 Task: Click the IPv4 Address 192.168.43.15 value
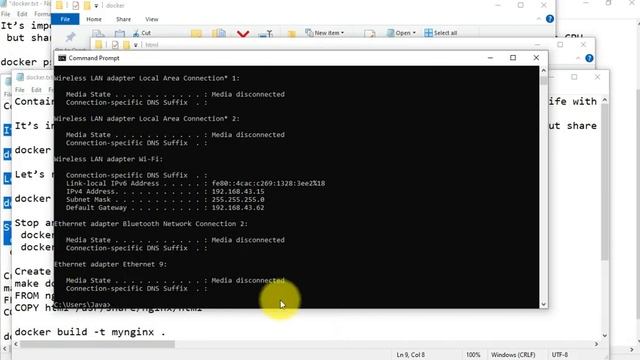coord(238,191)
